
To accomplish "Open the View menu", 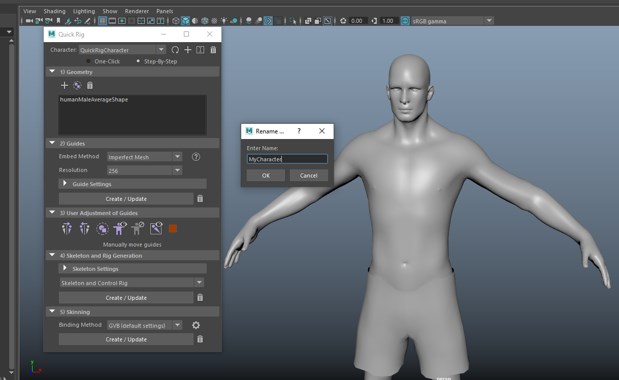I will [x=30, y=11].
